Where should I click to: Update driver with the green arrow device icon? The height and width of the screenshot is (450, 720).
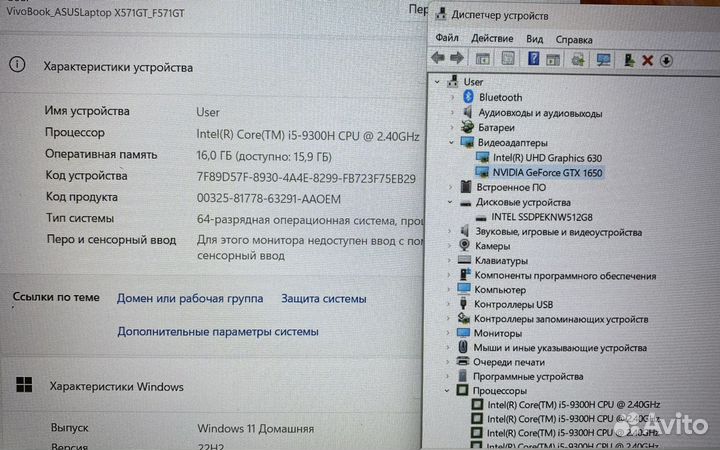pos(629,60)
